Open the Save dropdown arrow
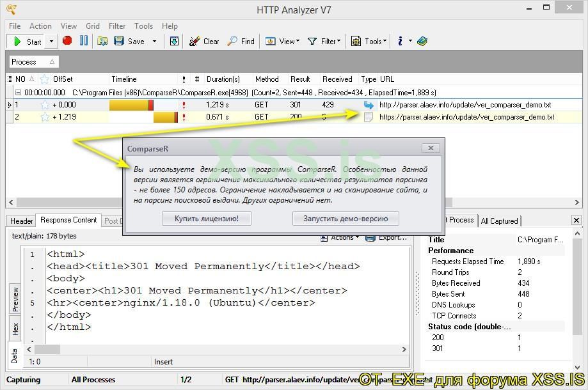The image size is (588, 390). pos(154,41)
